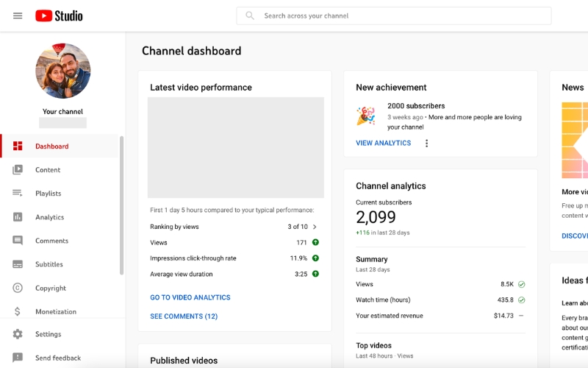Click the 'Channel dashboard' page title
This screenshot has width=588, height=368.
(x=191, y=51)
